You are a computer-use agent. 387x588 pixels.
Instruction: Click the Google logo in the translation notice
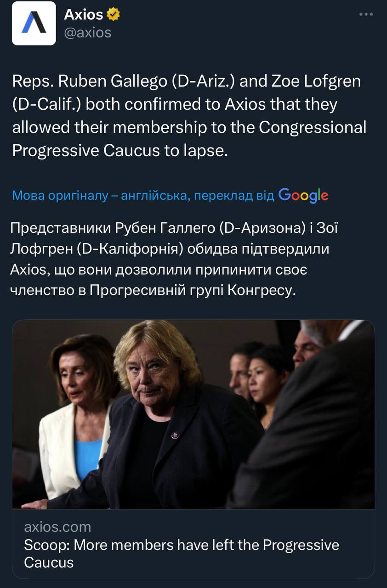303,196
